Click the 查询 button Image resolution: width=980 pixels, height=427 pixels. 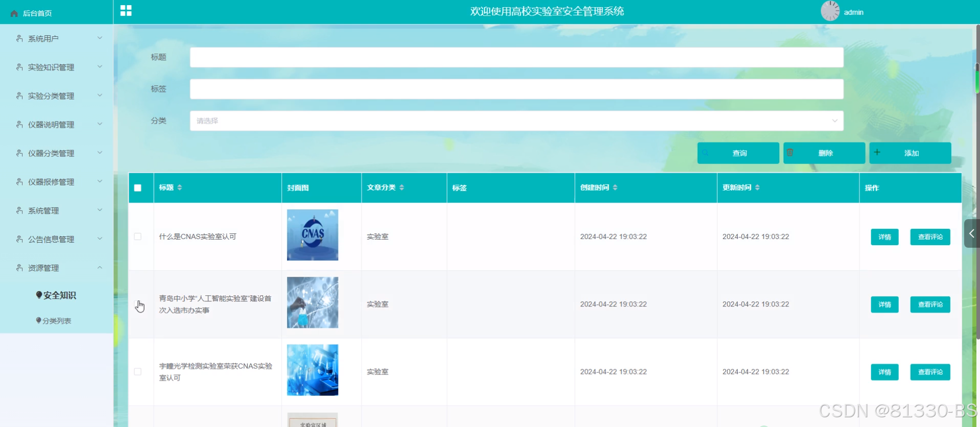738,153
